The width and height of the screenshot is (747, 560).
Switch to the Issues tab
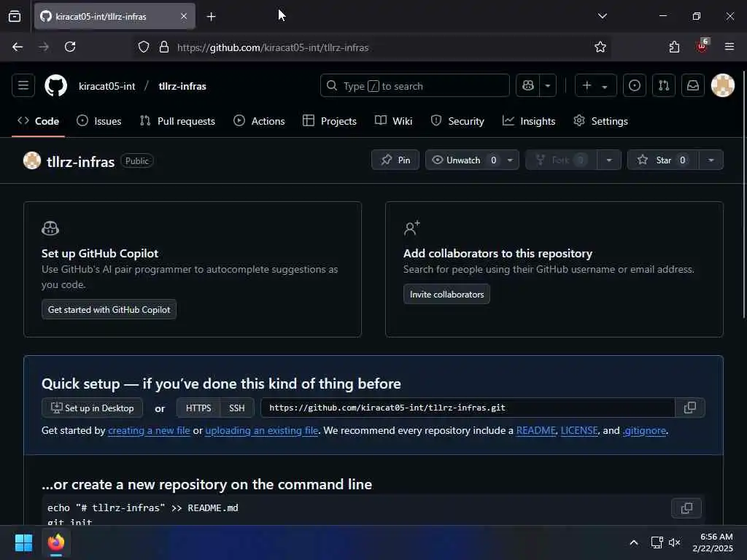[99, 121]
